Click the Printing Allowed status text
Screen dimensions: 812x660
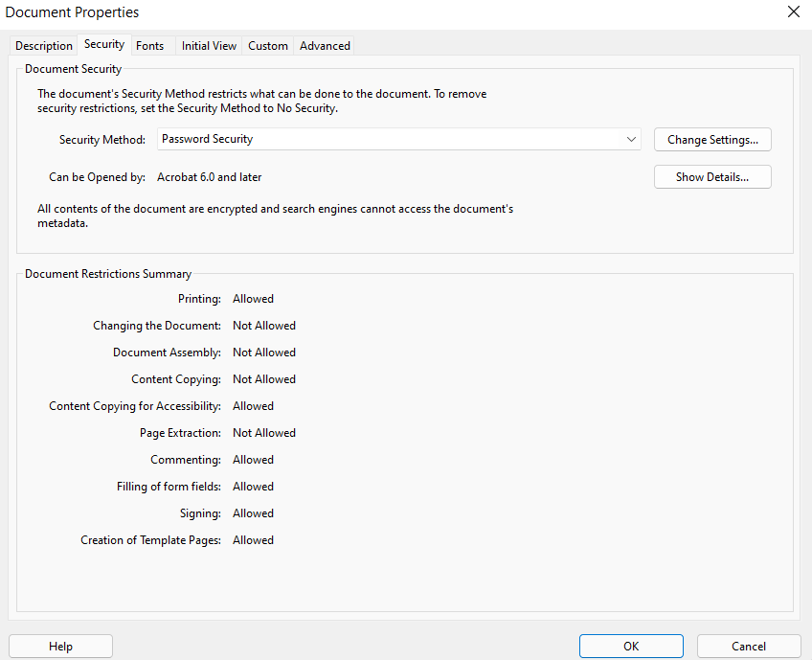pyautogui.click(x=253, y=298)
